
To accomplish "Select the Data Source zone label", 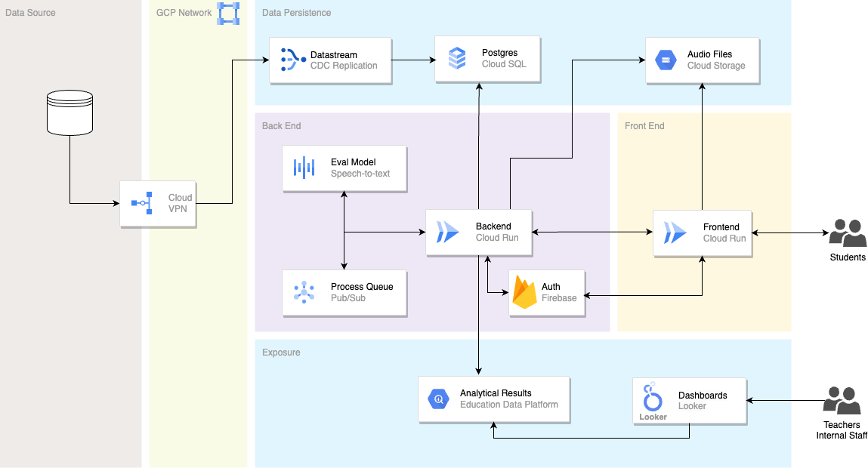I will tap(30, 13).
